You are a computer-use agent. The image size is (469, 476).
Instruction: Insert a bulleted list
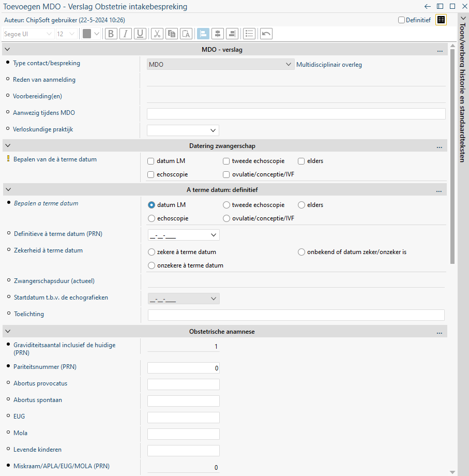coord(249,34)
